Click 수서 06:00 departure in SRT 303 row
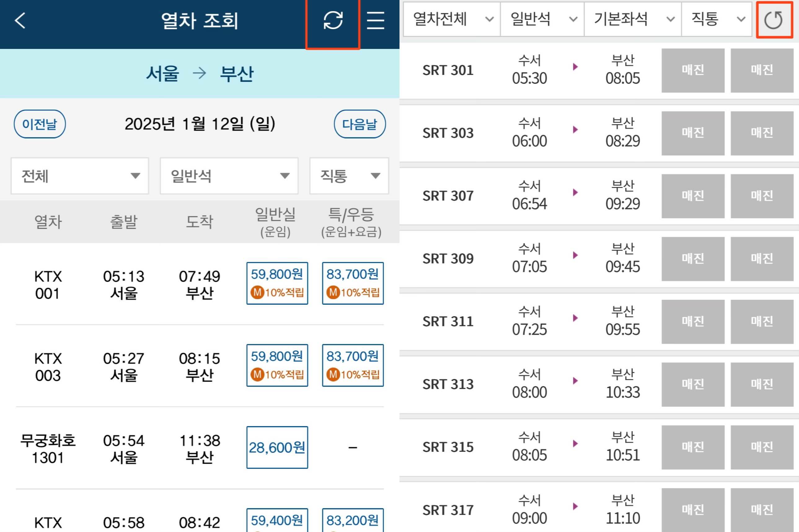 pos(530,133)
